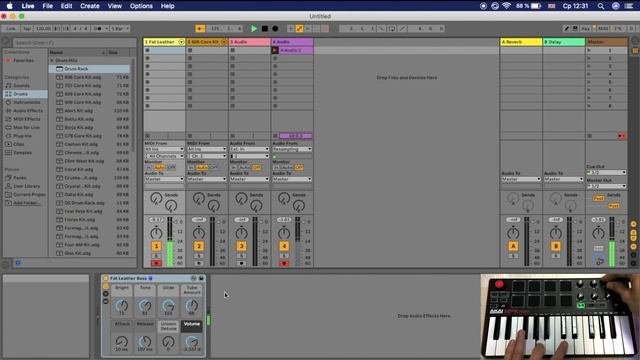Open track 1 All Channels dropdown
The width and height of the screenshot is (640, 360).
coord(164,156)
